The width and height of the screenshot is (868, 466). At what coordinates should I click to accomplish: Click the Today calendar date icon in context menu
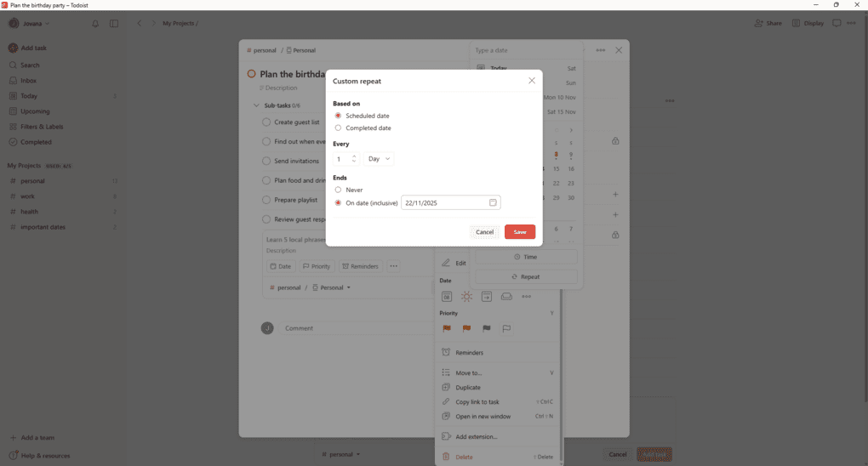447,297
